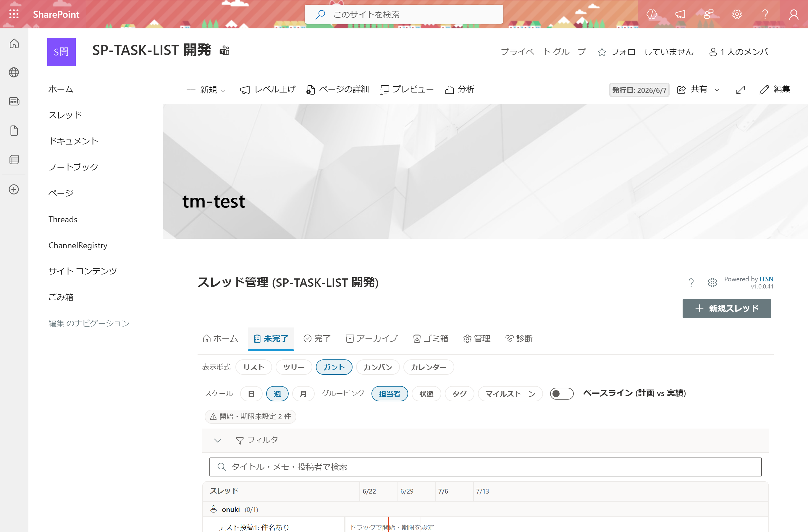The height and width of the screenshot is (532, 808).
Task: Open the 管理 tab
Action: click(x=477, y=339)
